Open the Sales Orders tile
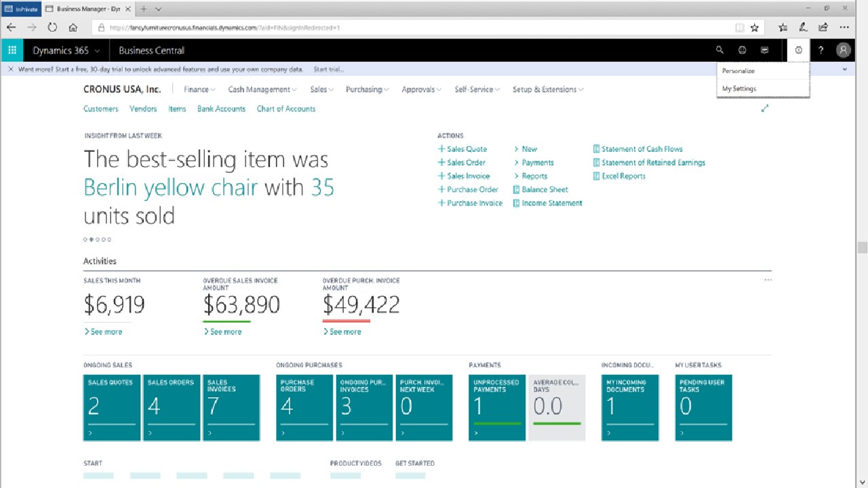The height and width of the screenshot is (488, 868). (x=172, y=408)
